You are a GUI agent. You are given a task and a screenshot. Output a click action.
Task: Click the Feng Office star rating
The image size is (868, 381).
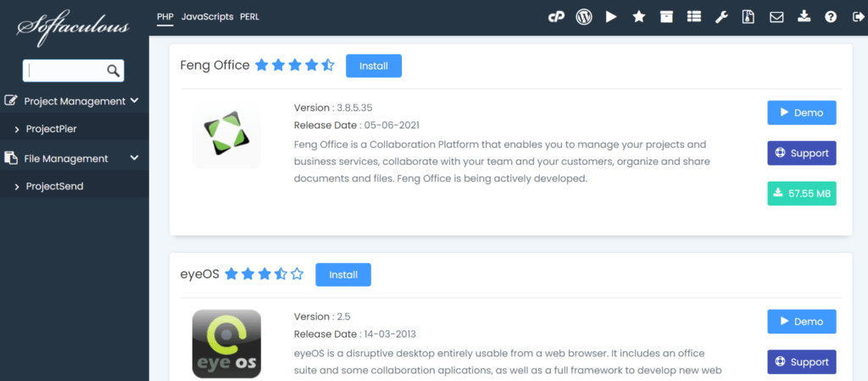pos(295,65)
